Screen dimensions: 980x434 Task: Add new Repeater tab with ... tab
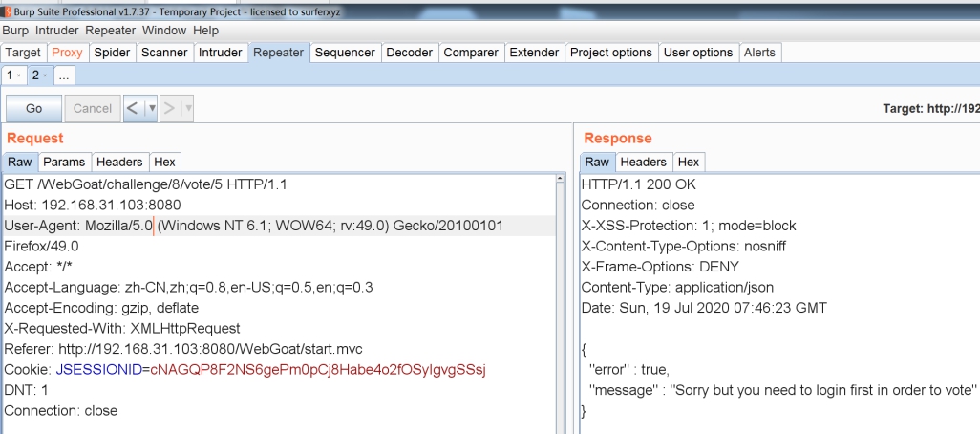[x=64, y=76]
